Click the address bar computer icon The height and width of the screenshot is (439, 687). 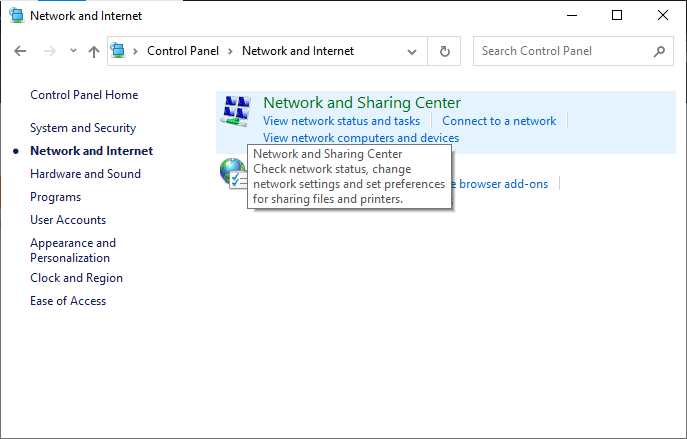[120, 51]
